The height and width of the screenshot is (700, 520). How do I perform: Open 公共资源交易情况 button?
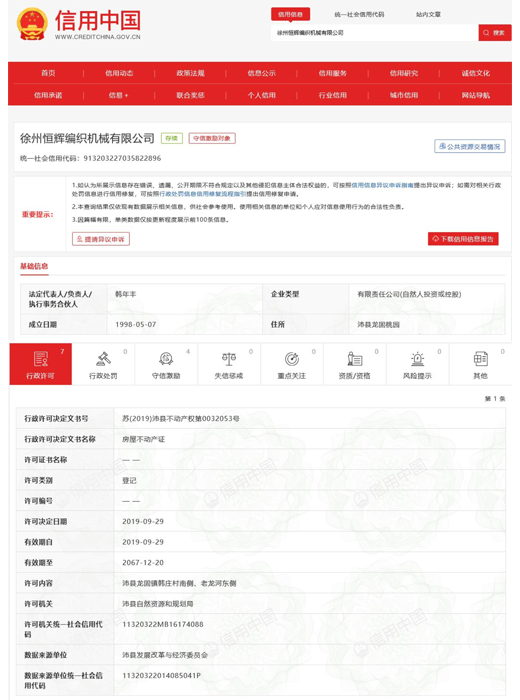point(470,146)
